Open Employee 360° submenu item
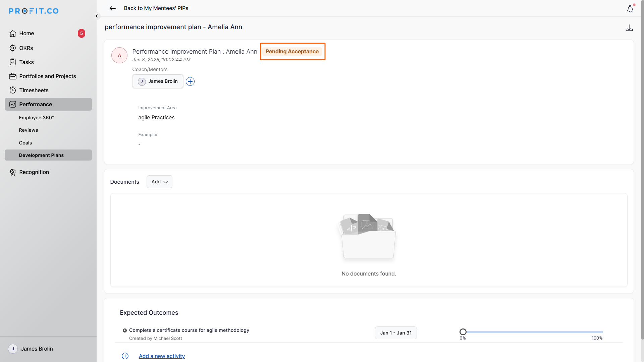Viewport: 644px width, 362px height. coord(36,118)
